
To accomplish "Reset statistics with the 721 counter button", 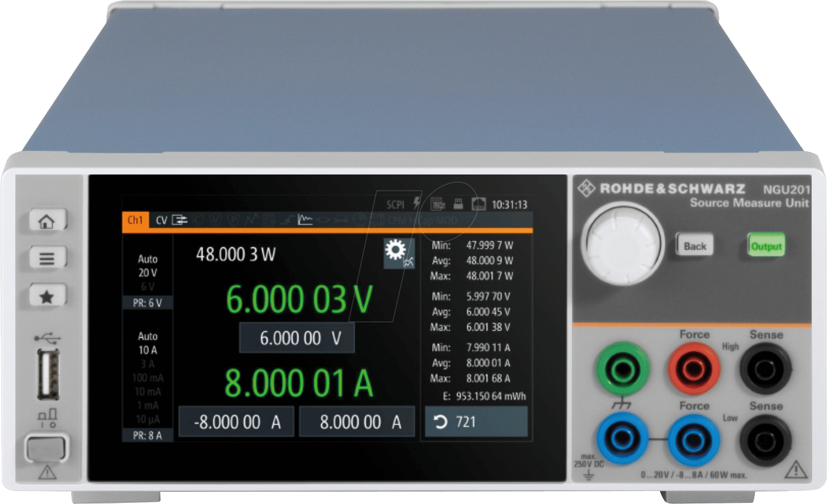I will coord(476,422).
